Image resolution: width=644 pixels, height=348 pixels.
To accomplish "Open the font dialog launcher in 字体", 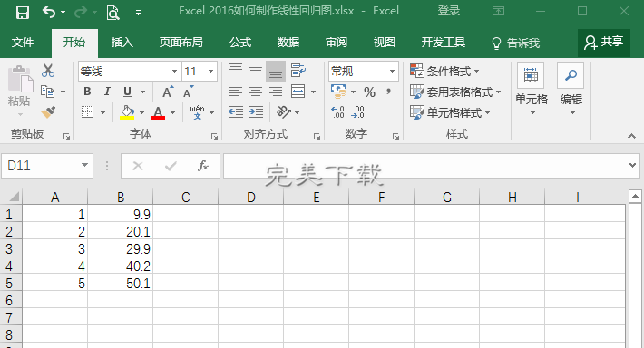I will pyautogui.click(x=214, y=136).
